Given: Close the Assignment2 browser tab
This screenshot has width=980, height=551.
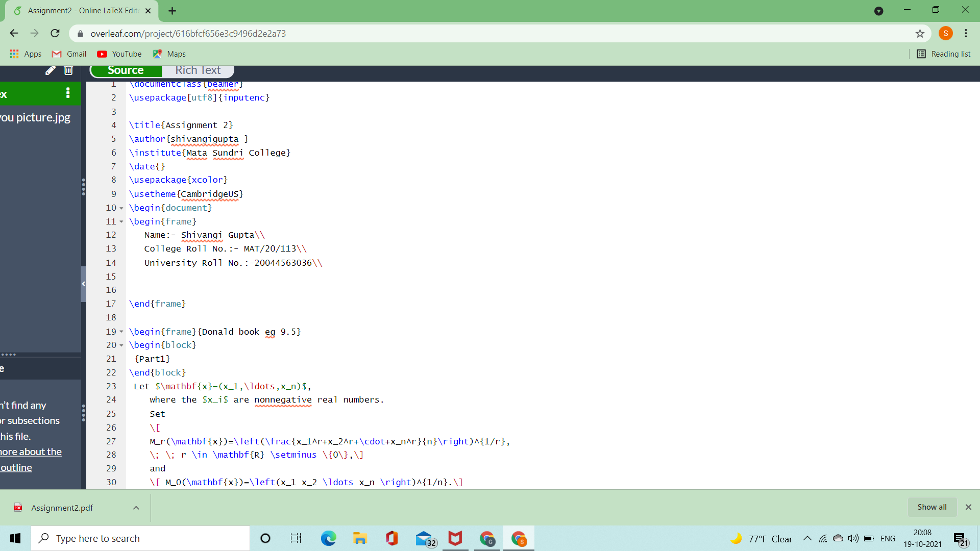Looking at the screenshot, I should 148,11.
